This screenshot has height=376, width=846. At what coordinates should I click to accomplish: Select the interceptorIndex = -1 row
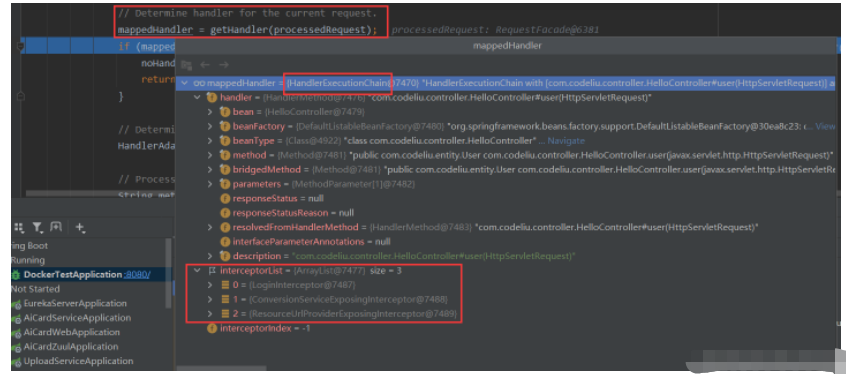pyautogui.click(x=264, y=328)
